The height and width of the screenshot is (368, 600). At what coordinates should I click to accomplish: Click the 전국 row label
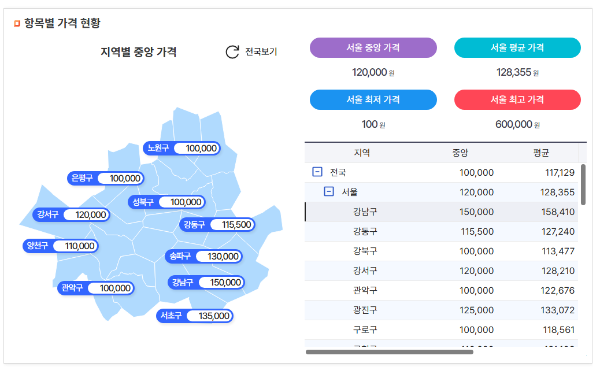(338, 173)
